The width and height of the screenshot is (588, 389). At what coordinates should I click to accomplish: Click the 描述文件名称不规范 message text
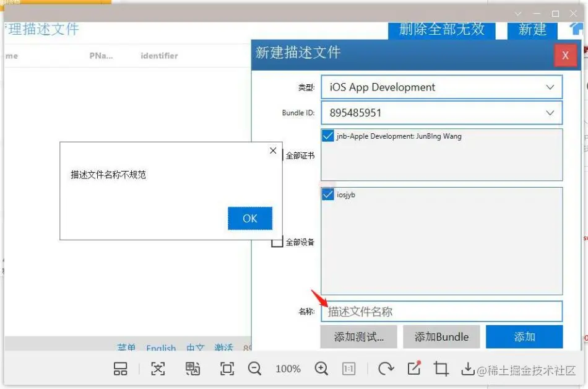[108, 175]
